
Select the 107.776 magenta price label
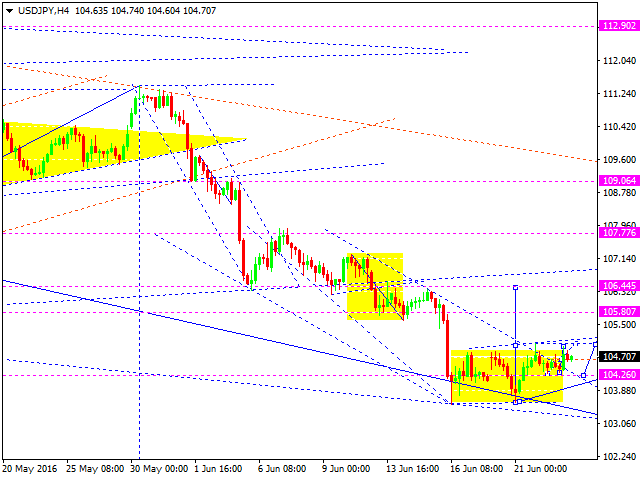[x=619, y=233]
